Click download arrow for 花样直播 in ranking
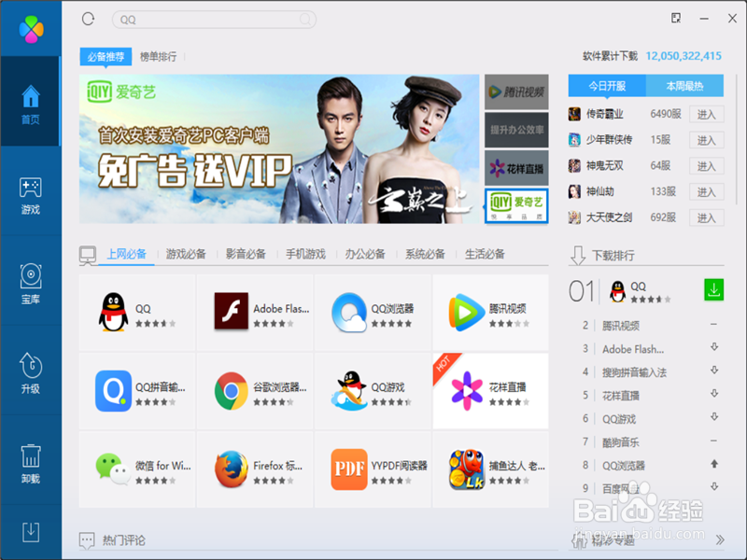 714,393
